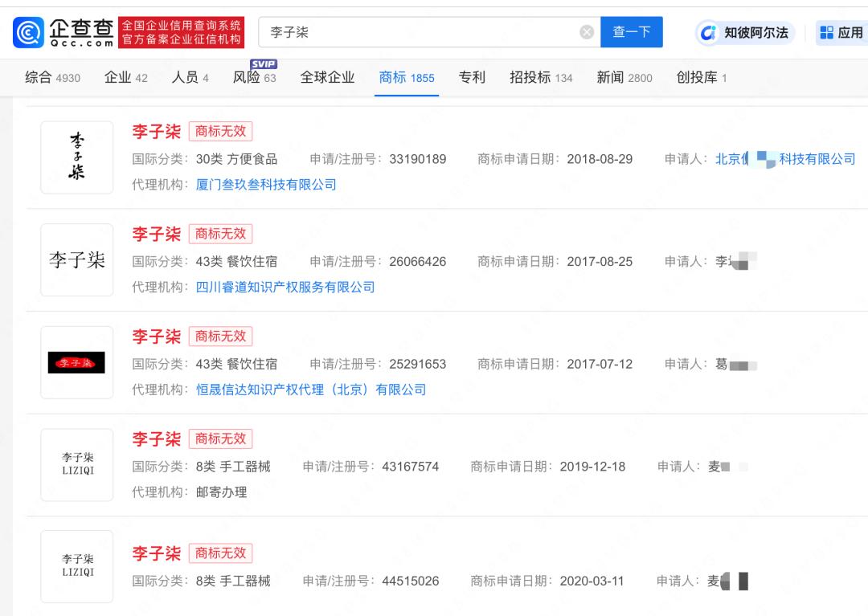Clear the search field with the X icon
868x616 pixels.
pos(586,32)
